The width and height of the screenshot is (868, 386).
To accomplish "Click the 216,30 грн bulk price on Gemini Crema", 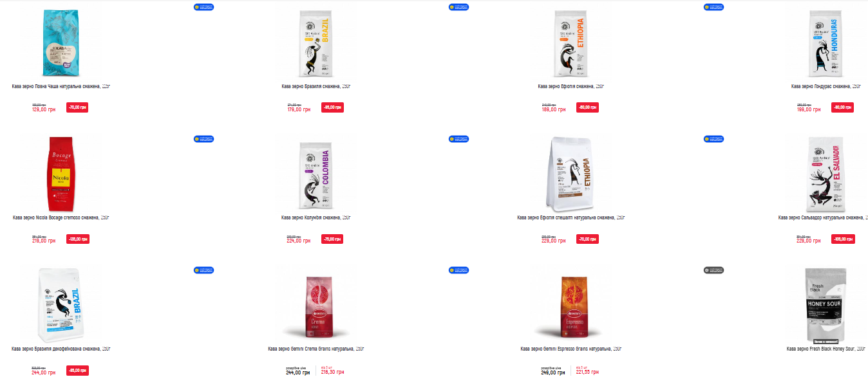I will (x=332, y=372).
